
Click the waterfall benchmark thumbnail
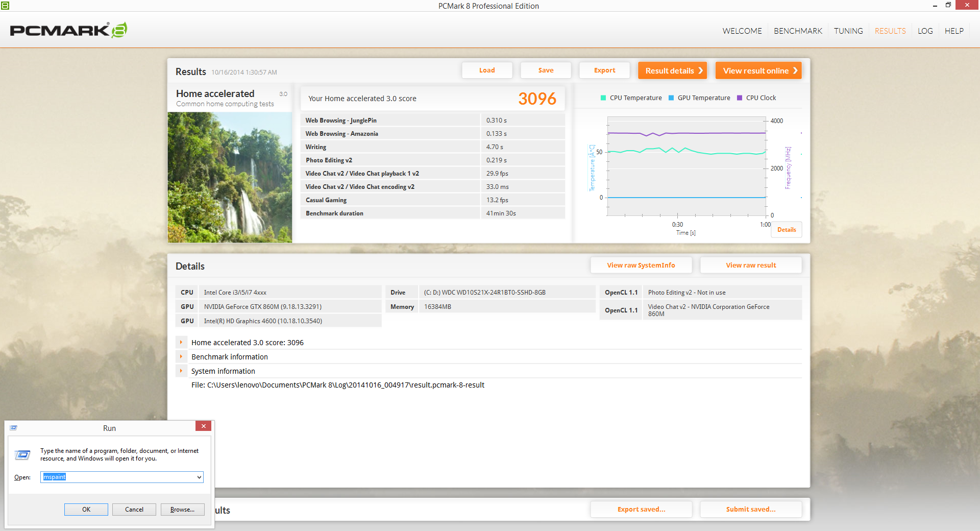point(230,177)
